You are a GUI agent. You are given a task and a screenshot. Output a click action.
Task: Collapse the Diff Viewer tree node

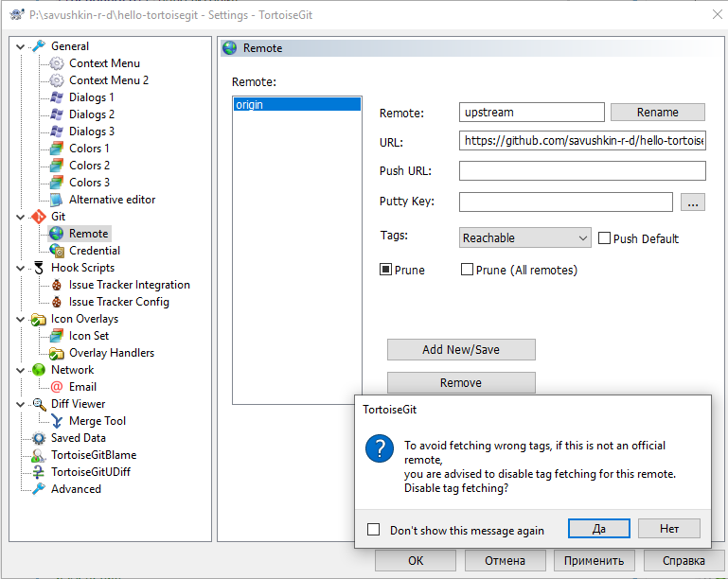pyautogui.click(x=21, y=404)
